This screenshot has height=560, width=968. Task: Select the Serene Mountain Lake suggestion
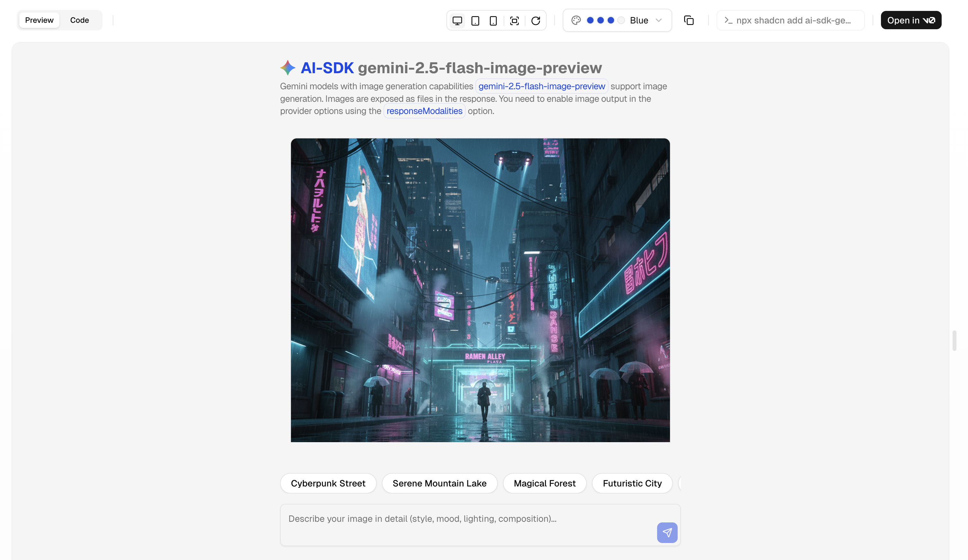(x=439, y=483)
